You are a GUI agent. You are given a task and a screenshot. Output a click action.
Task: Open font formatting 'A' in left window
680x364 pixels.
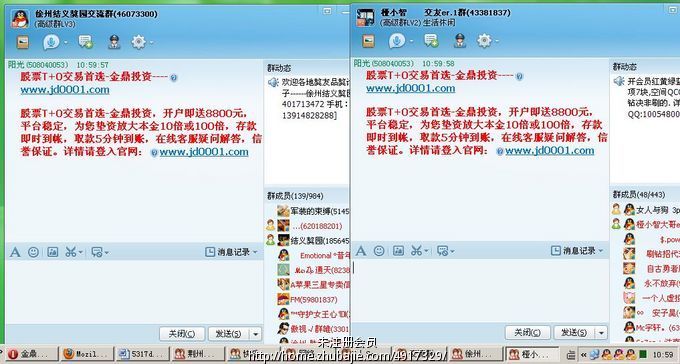(15, 252)
